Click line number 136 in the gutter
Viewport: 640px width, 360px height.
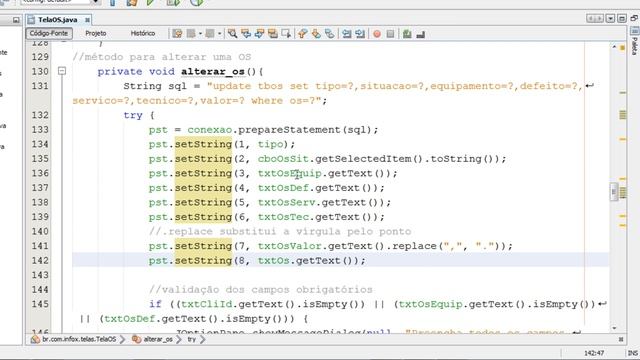coord(40,173)
